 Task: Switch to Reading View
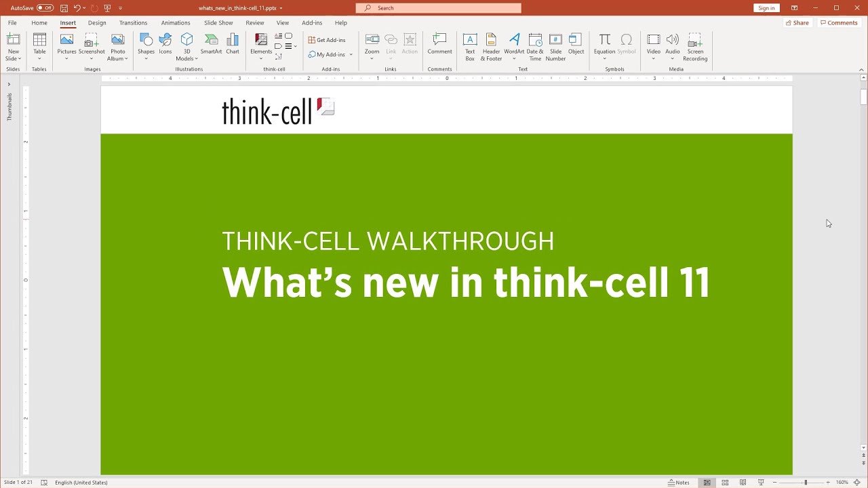(x=743, y=483)
